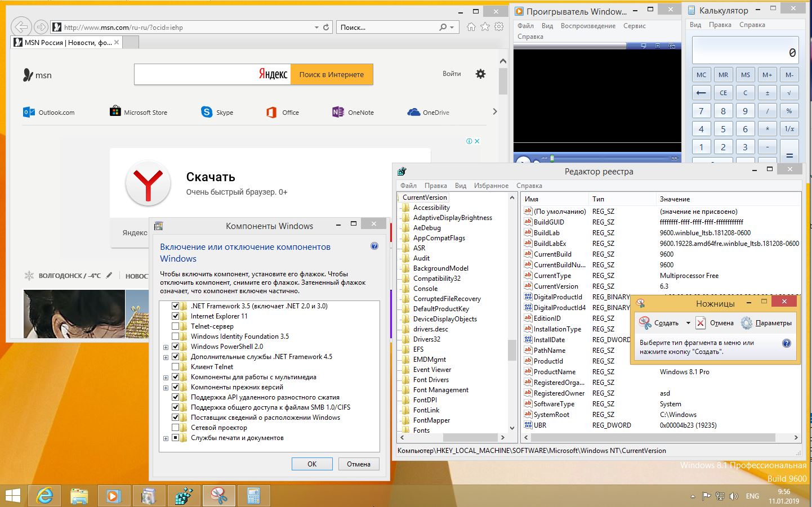
Task: Open the IE search provider dropdown arrow
Action: click(452, 27)
